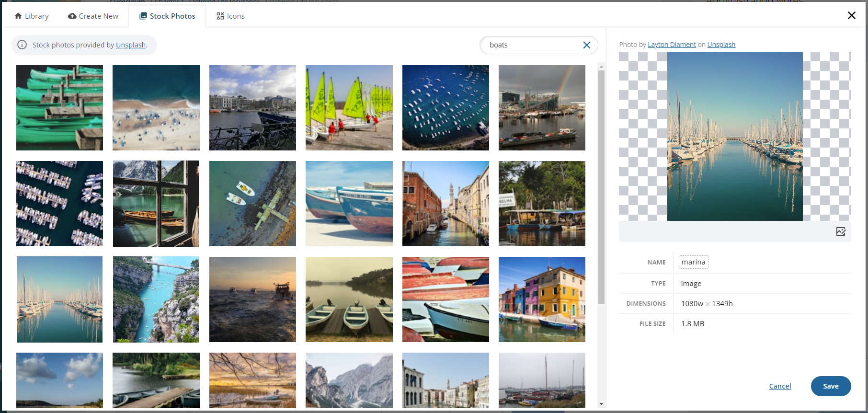Edit the name field containing 'marina'
Viewport: 868px width, 413px height.
693,262
